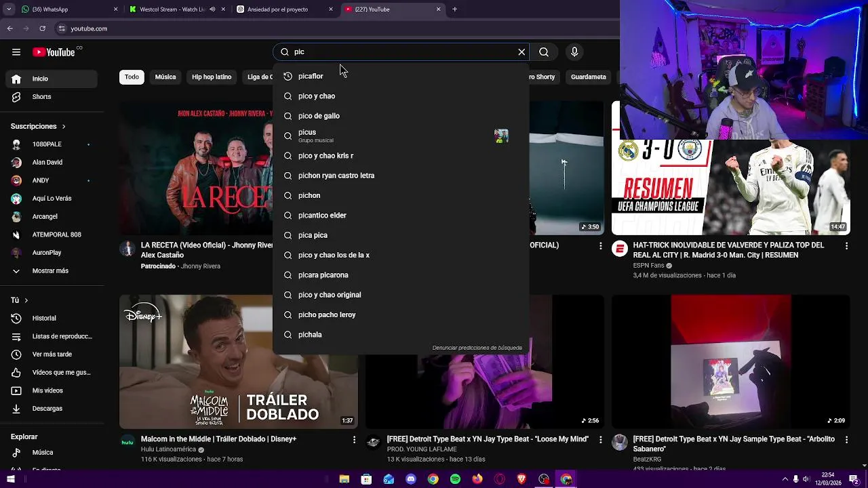
Task: Choose 'picara picarona' suggestion
Action: pos(401,275)
